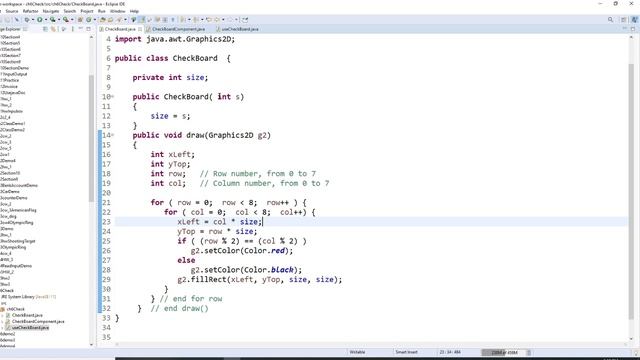Expand the CheckBoard.java tree node

pyautogui.click(x=2, y=315)
